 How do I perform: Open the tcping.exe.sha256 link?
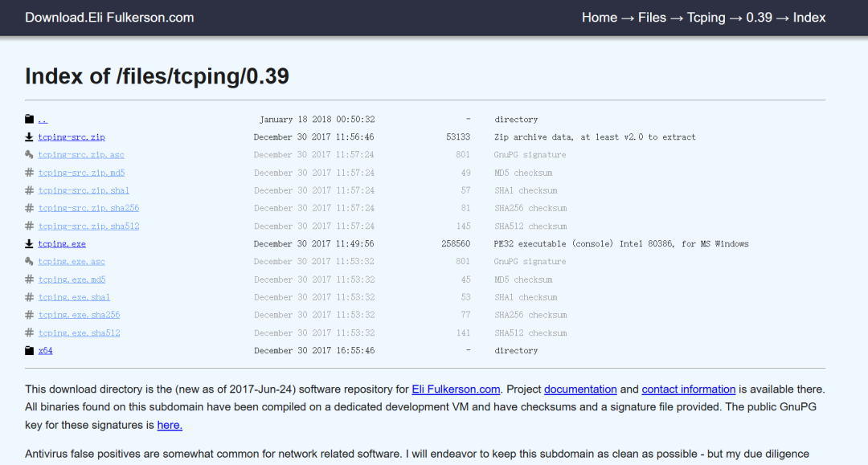79,315
